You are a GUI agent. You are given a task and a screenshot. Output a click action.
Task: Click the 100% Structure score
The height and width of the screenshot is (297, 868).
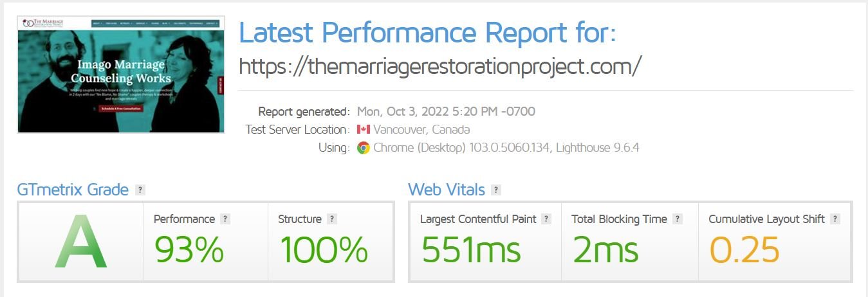tap(324, 249)
